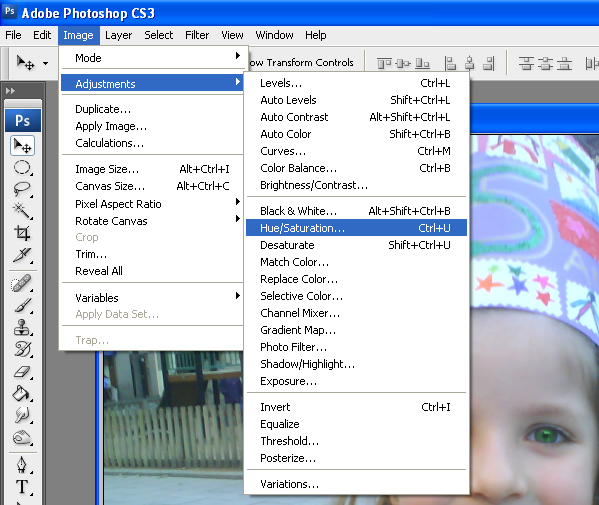Expand the Variables submenu
This screenshot has height=505, width=599.
point(152,298)
